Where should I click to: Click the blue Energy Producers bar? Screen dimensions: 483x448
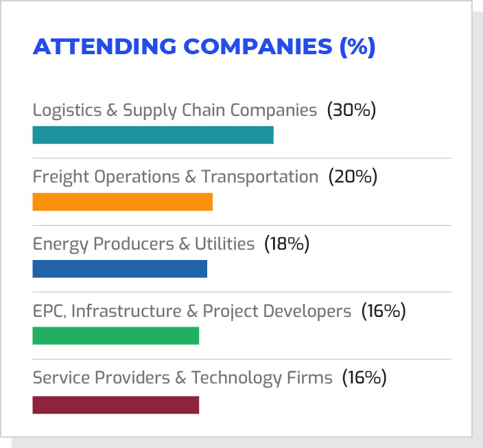click(x=119, y=269)
